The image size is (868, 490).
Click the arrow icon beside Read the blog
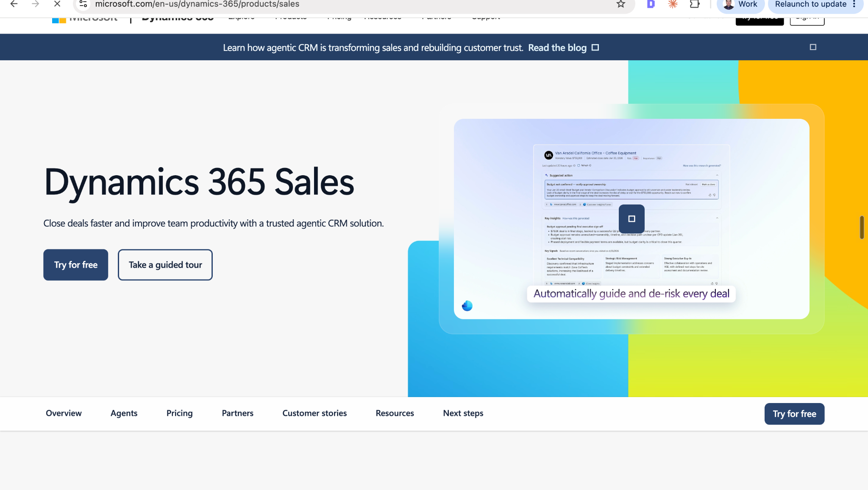click(595, 48)
